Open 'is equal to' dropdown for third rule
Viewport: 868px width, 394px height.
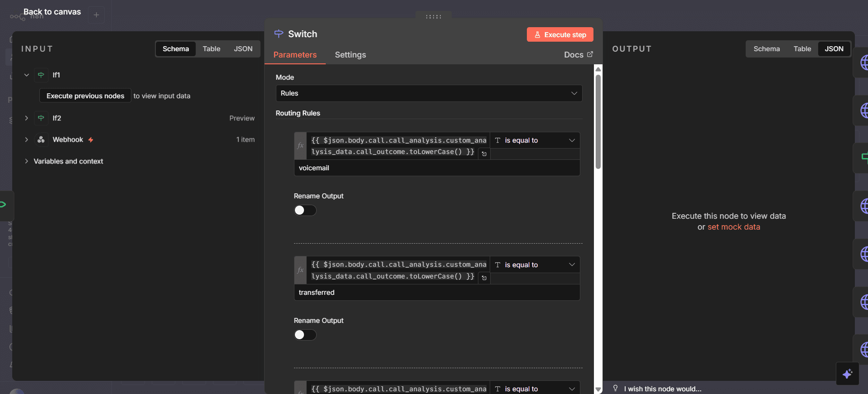535,389
